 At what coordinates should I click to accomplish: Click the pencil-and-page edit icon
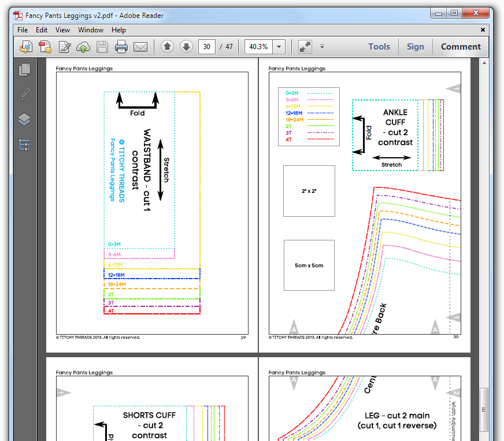(64, 47)
